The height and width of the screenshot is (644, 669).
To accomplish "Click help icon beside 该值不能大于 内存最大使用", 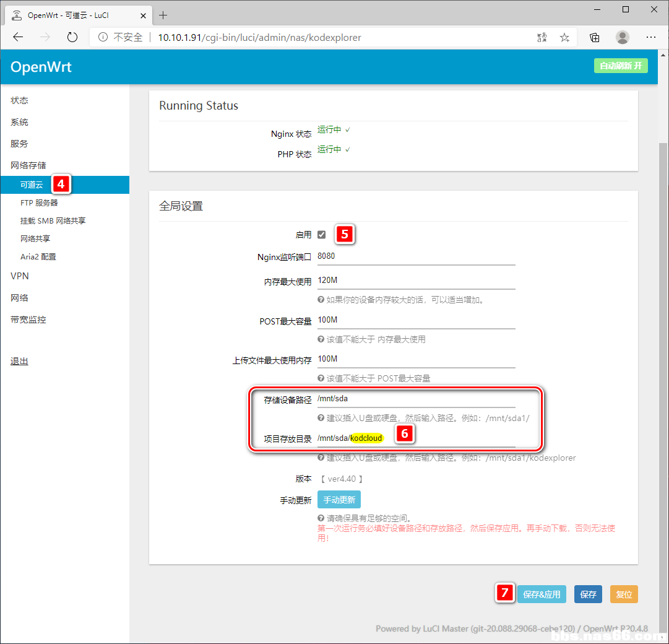I will tap(321, 339).
